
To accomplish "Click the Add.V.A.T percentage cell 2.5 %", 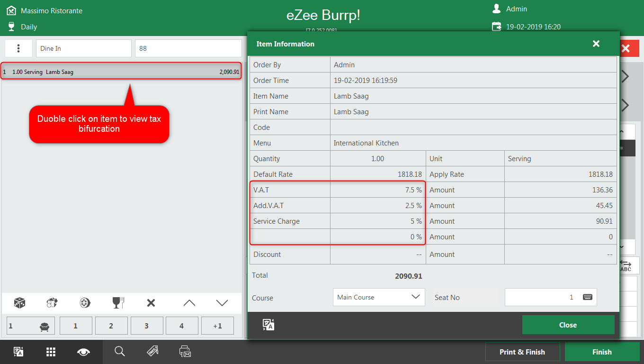I will click(x=378, y=205).
